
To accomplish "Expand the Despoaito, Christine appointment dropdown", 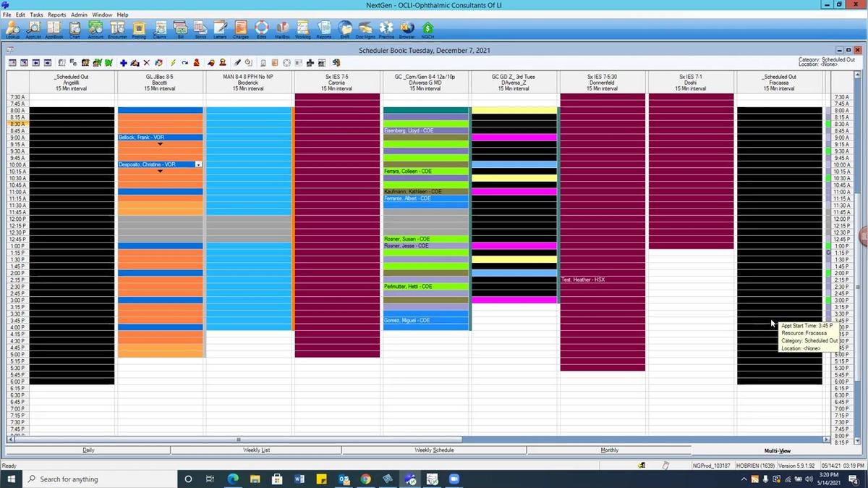I will pyautogui.click(x=197, y=164).
